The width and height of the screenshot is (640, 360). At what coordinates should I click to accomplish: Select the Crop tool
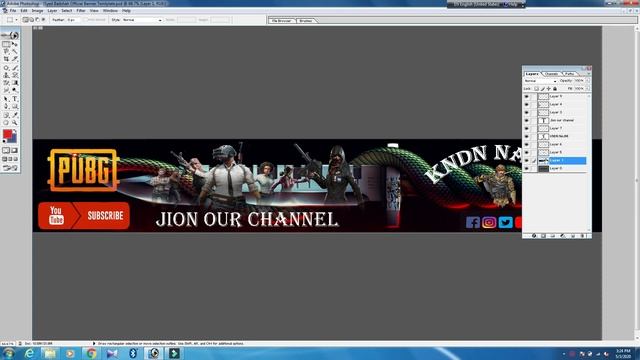click(6, 59)
